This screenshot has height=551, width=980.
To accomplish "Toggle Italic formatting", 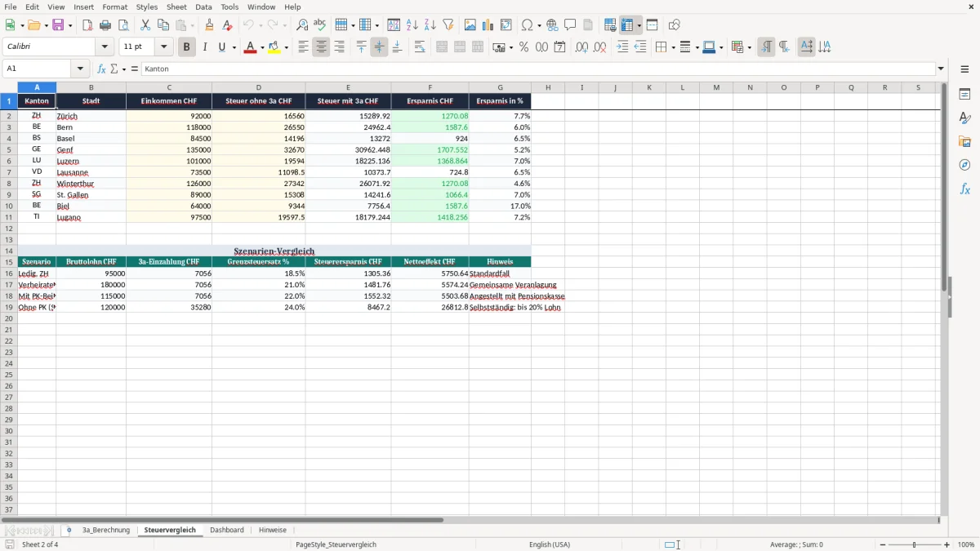I will click(x=204, y=47).
